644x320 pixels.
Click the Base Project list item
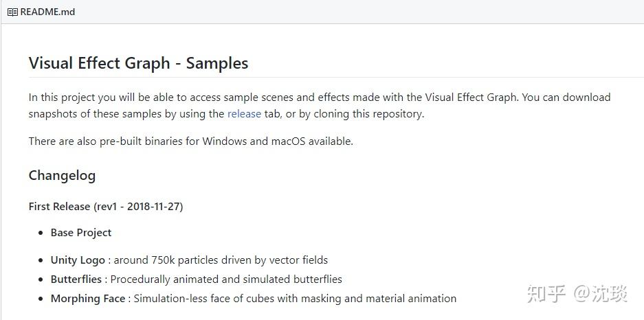click(80, 233)
